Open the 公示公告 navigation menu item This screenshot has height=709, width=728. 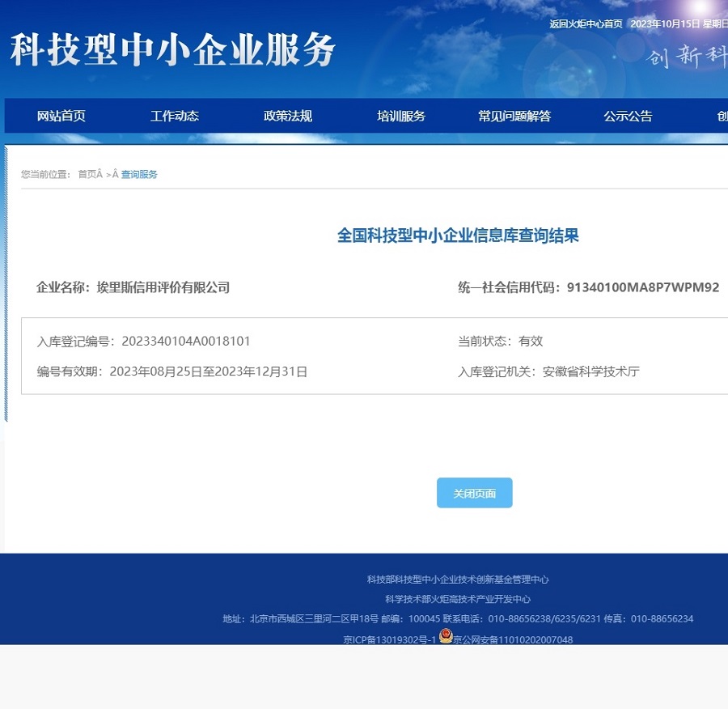627,116
